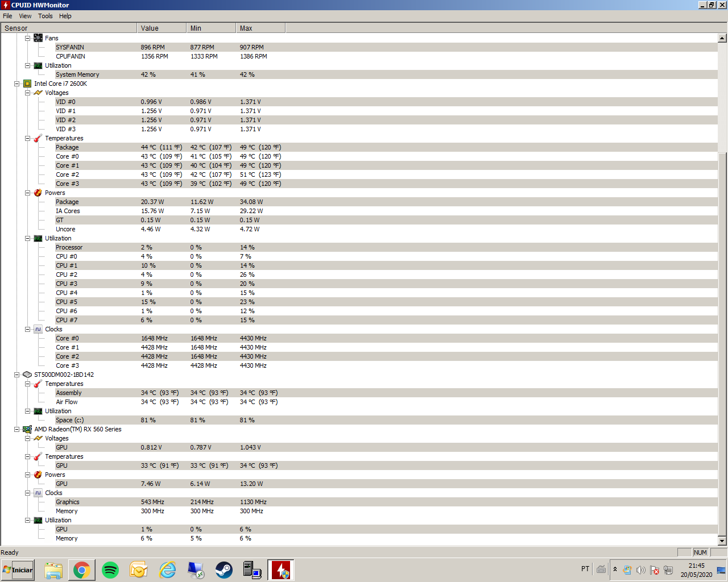Click the Utilization icon under Intel Core i7

(38, 238)
